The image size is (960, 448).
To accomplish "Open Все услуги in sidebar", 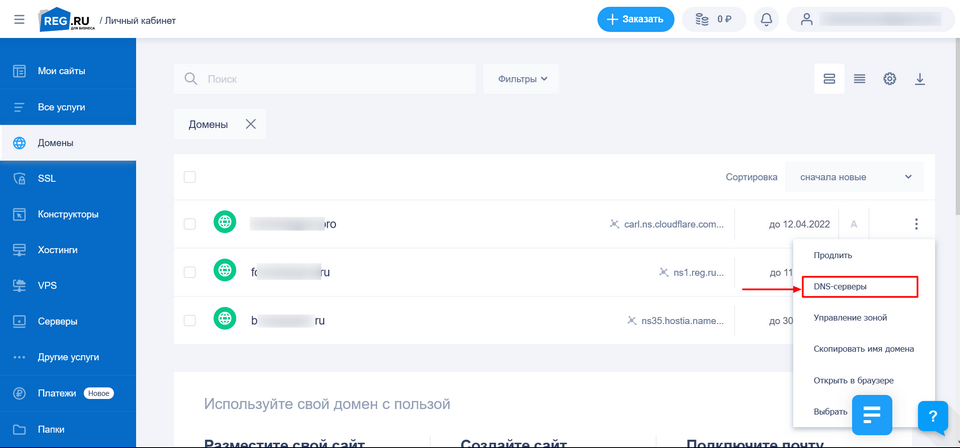I will click(68, 107).
